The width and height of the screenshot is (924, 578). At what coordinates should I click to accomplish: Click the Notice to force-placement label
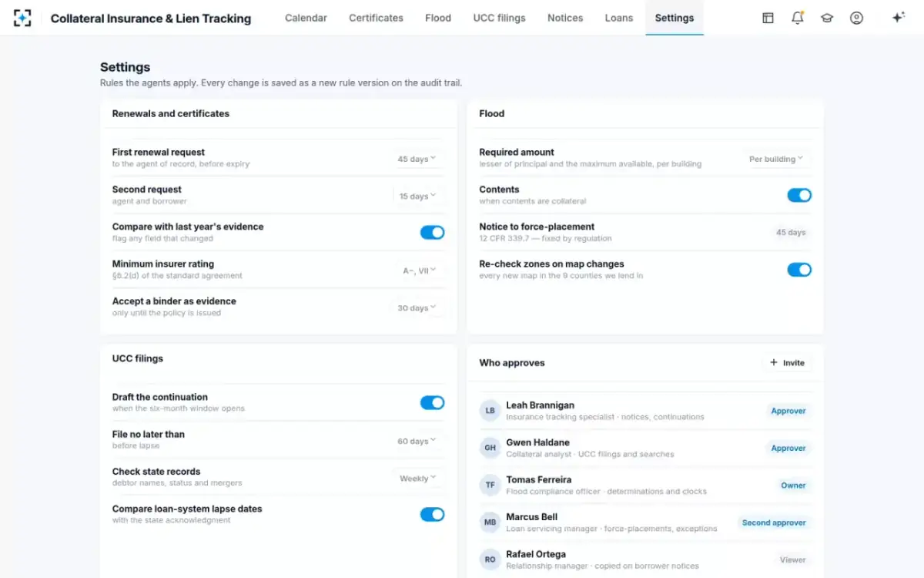pyautogui.click(x=537, y=227)
